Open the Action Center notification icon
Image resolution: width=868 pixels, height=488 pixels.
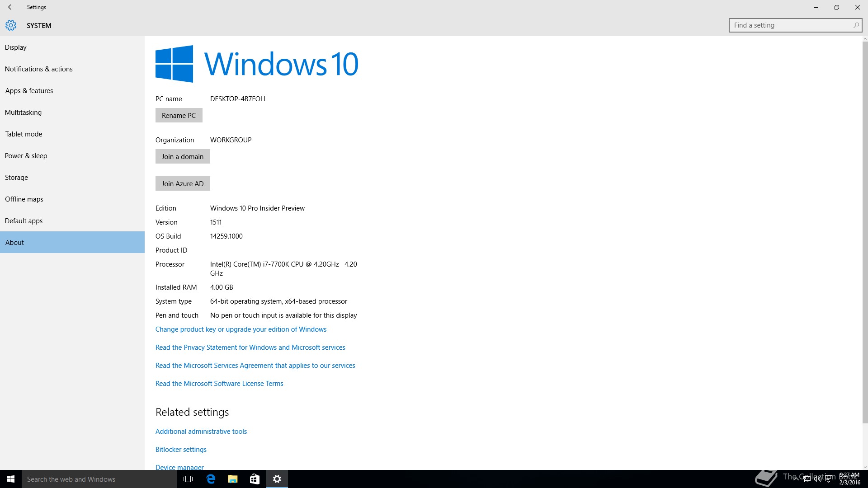click(x=829, y=479)
